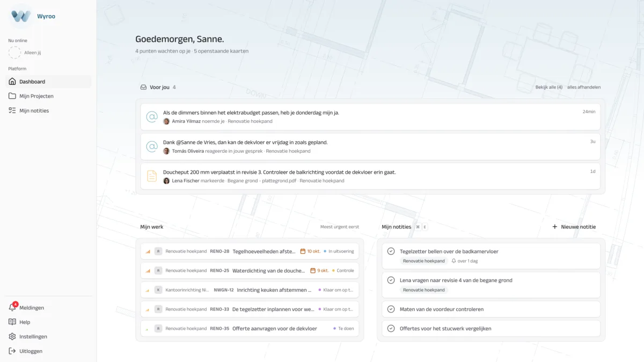Open Mijn Projecten folder icon
Image resolution: width=644 pixels, height=362 pixels.
pyautogui.click(x=12, y=96)
